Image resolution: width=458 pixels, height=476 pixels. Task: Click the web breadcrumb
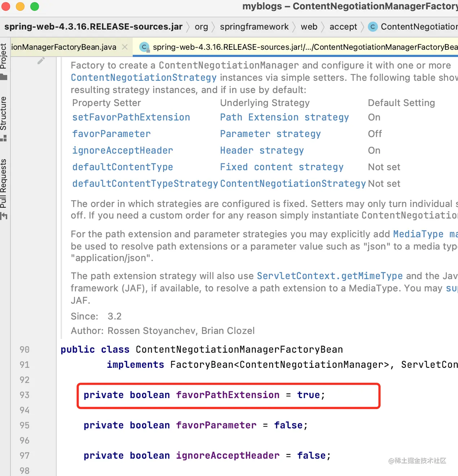(309, 27)
